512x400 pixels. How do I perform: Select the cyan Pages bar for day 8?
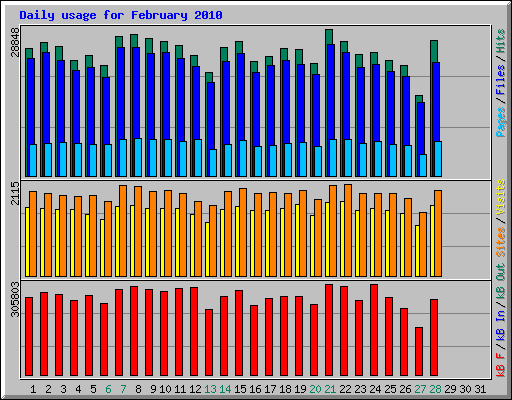tap(138, 157)
